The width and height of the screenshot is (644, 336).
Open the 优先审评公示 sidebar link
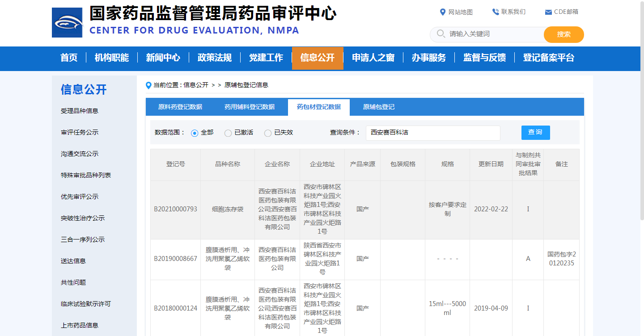click(x=80, y=197)
